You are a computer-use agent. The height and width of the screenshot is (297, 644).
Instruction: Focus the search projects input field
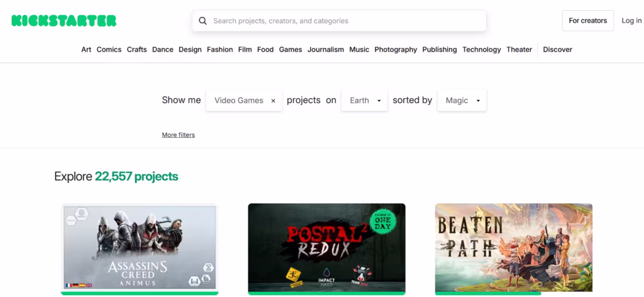tap(339, 21)
